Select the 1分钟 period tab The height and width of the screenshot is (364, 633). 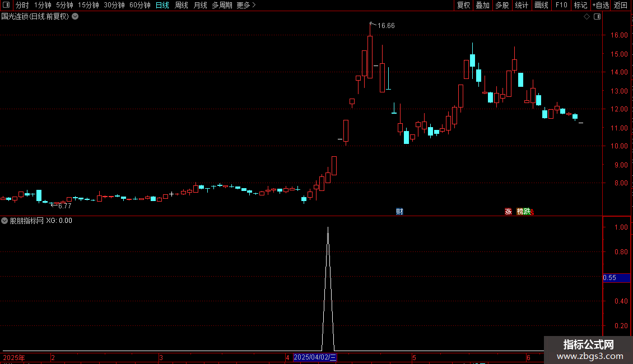43,5
